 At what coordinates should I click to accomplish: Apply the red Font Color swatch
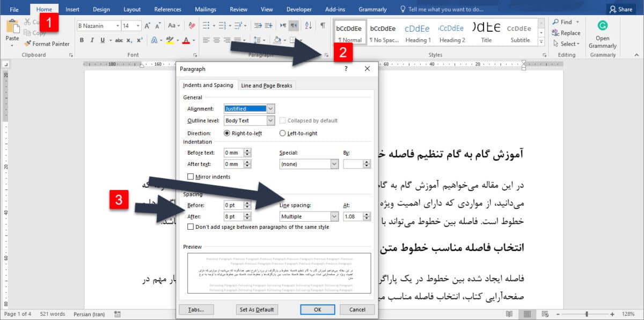(x=186, y=40)
